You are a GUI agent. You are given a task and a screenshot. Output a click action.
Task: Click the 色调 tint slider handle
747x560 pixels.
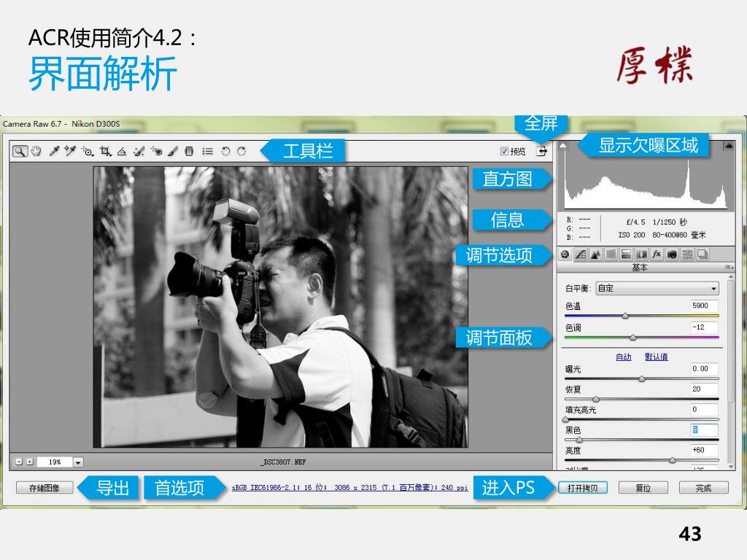632,337
